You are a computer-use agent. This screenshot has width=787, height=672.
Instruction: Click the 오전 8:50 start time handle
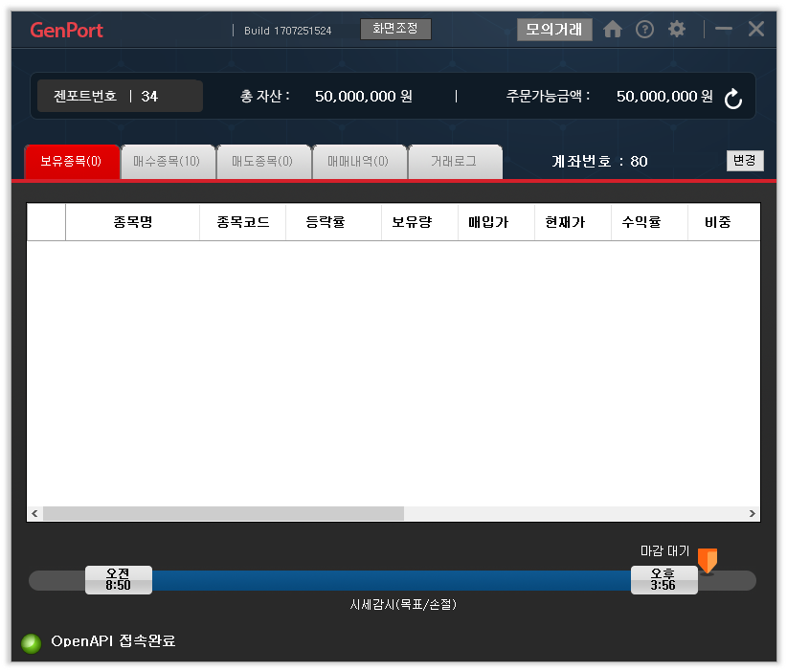(x=118, y=580)
